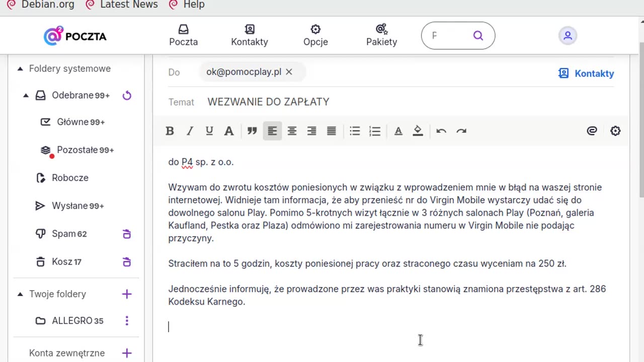Align text to the left

[x=272, y=131]
